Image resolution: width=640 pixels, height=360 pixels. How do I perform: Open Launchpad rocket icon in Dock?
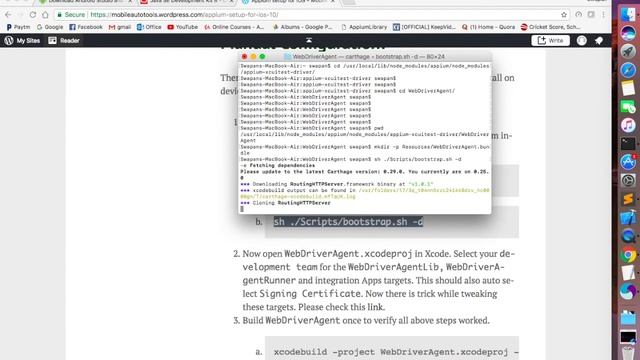tap(628, 51)
